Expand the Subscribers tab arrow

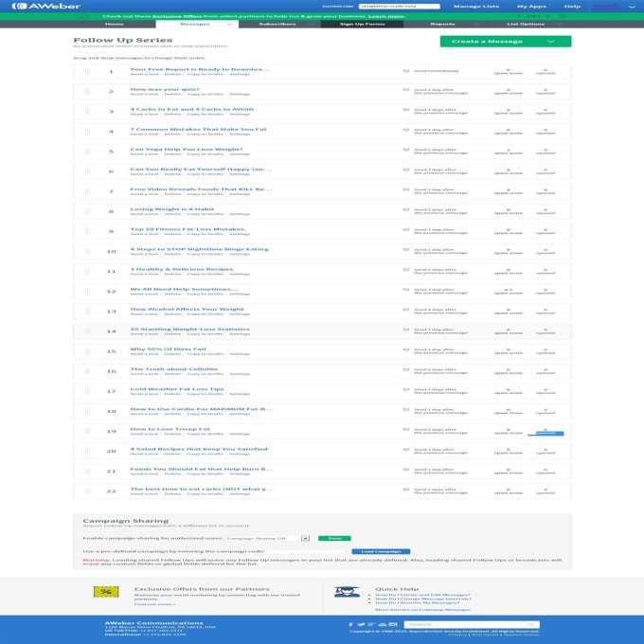pyautogui.click(x=313, y=25)
